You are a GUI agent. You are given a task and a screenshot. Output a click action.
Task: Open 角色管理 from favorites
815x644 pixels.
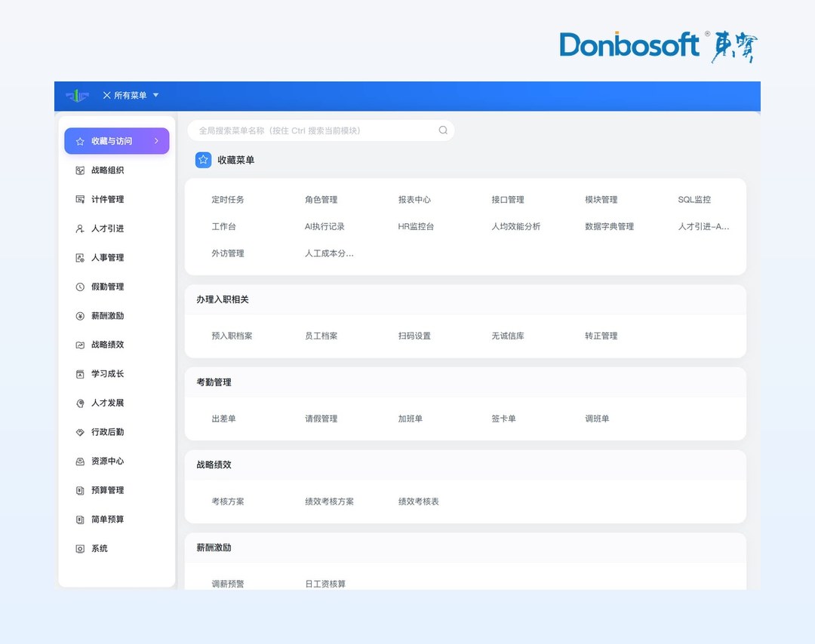[x=321, y=199]
